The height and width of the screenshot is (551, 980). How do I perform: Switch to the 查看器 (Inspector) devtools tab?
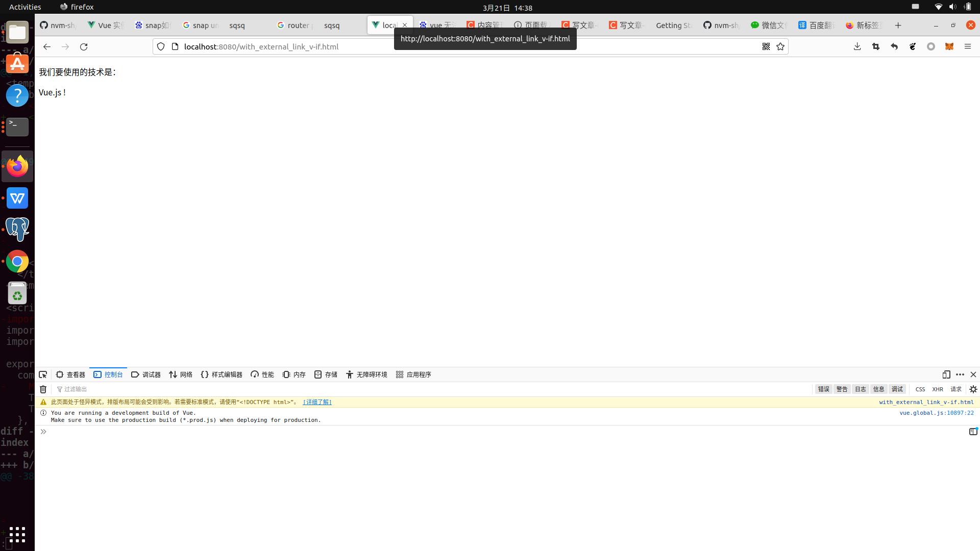pyautogui.click(x=71, y=374)
